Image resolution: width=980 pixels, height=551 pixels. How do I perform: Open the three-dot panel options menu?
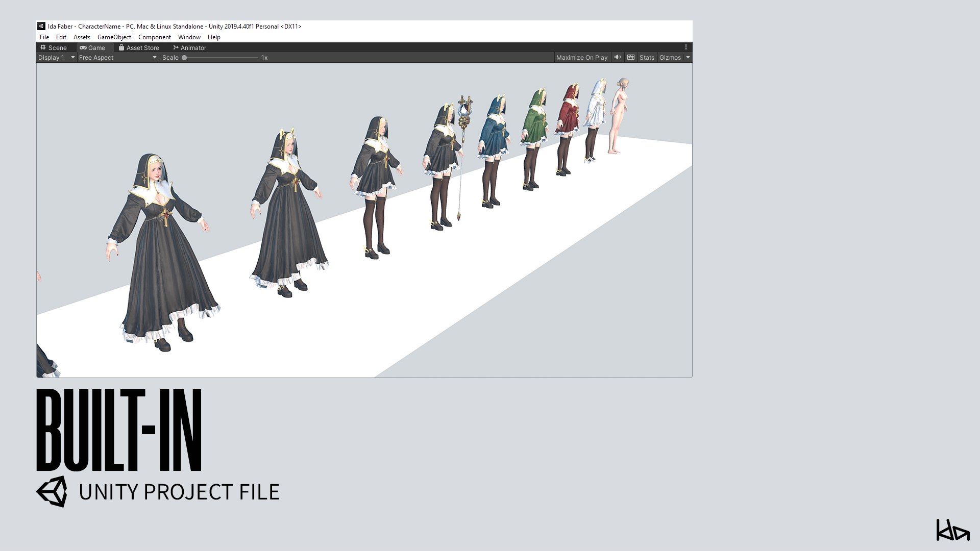click(x=686, y=47)
